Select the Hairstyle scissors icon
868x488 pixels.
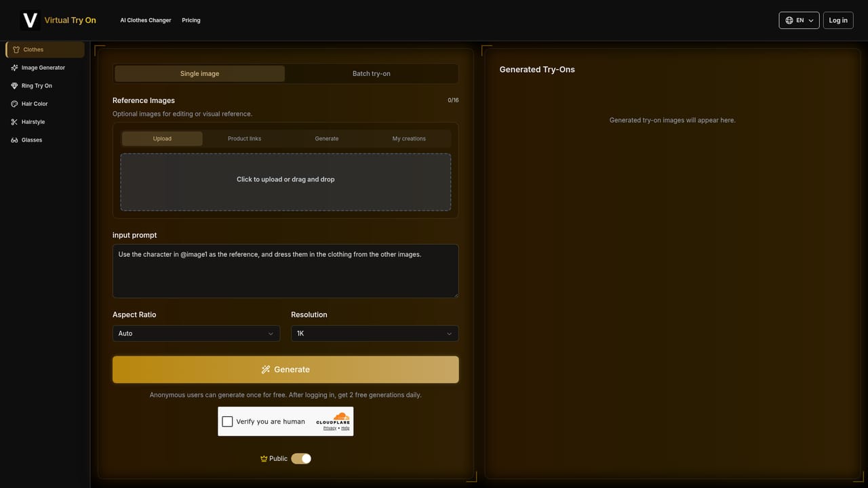15,122
